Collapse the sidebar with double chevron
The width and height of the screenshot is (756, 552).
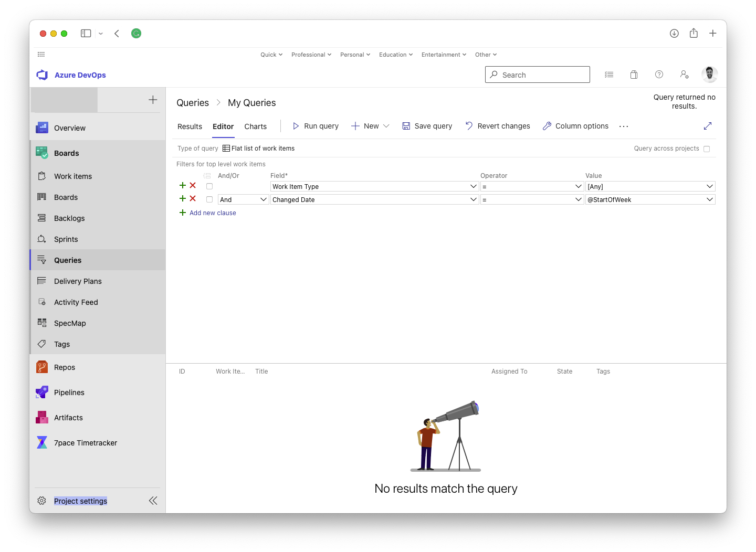[x=153, y=501]
